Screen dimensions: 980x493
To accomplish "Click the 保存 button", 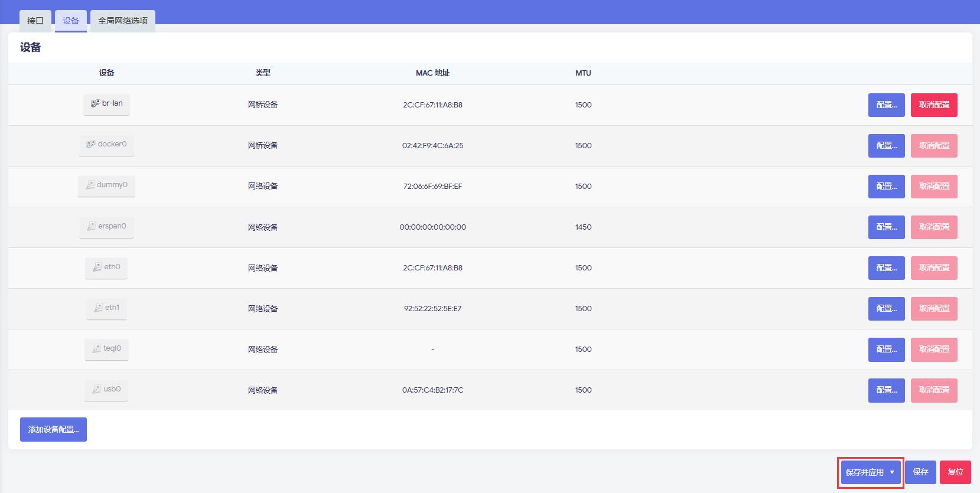I will [920, 472].
